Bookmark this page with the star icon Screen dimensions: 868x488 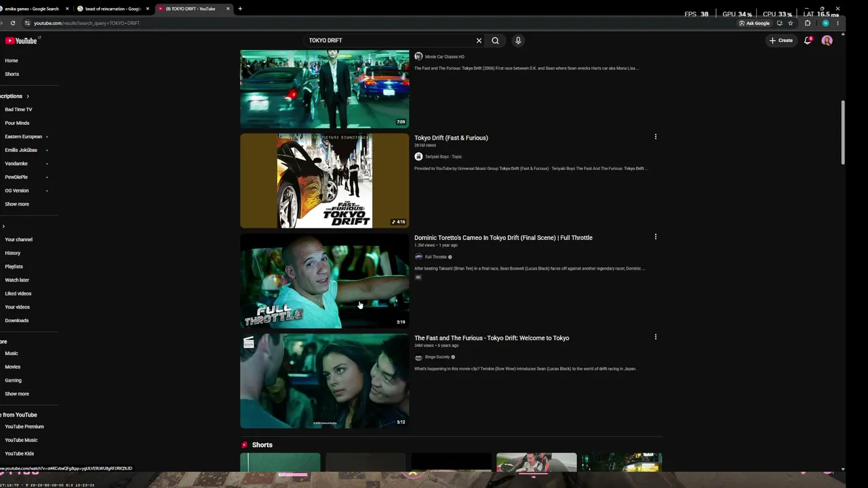coord(790,23)
